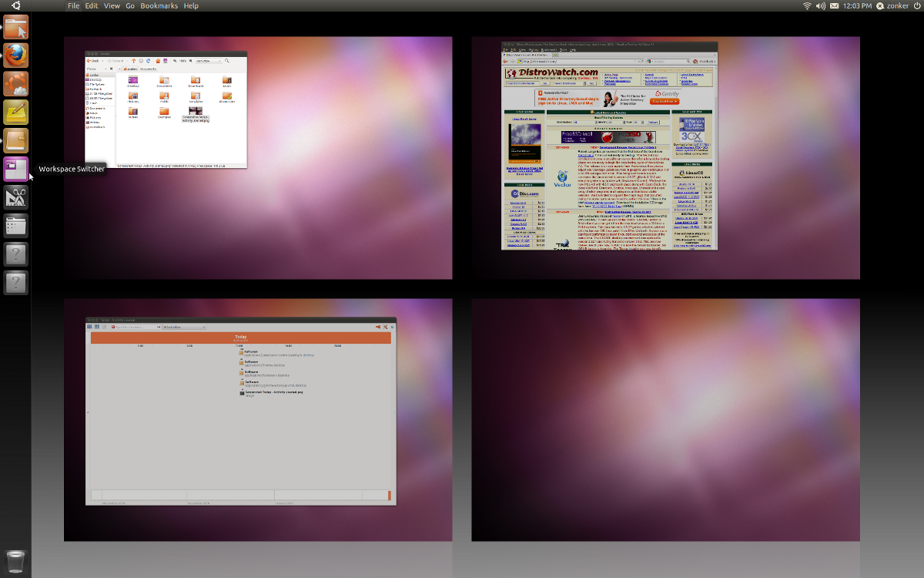Open the notes app with pencil icon
The height and width of the screenshot is (578, 924).
pyautogui.click(x=16, y=113)
